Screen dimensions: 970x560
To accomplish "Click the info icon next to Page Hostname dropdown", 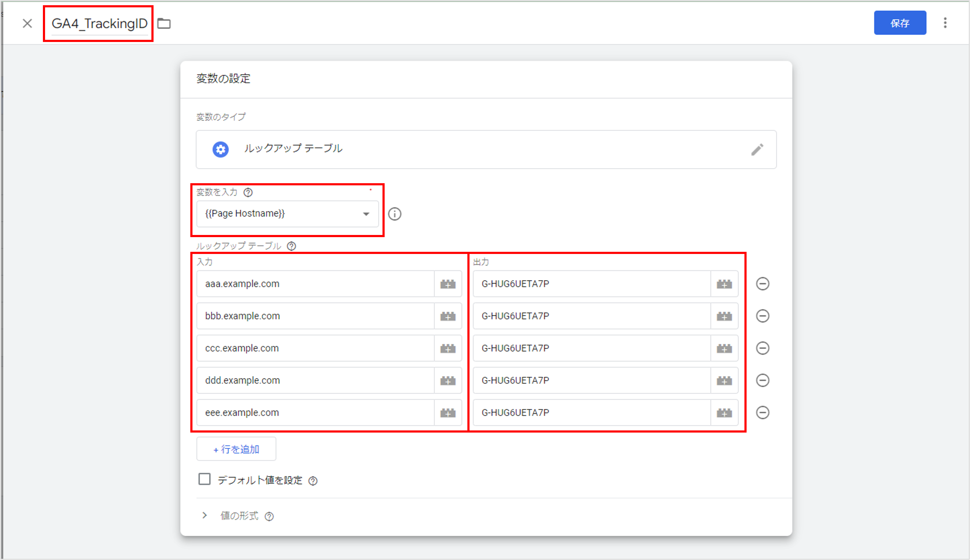I will tap(394, 214).
